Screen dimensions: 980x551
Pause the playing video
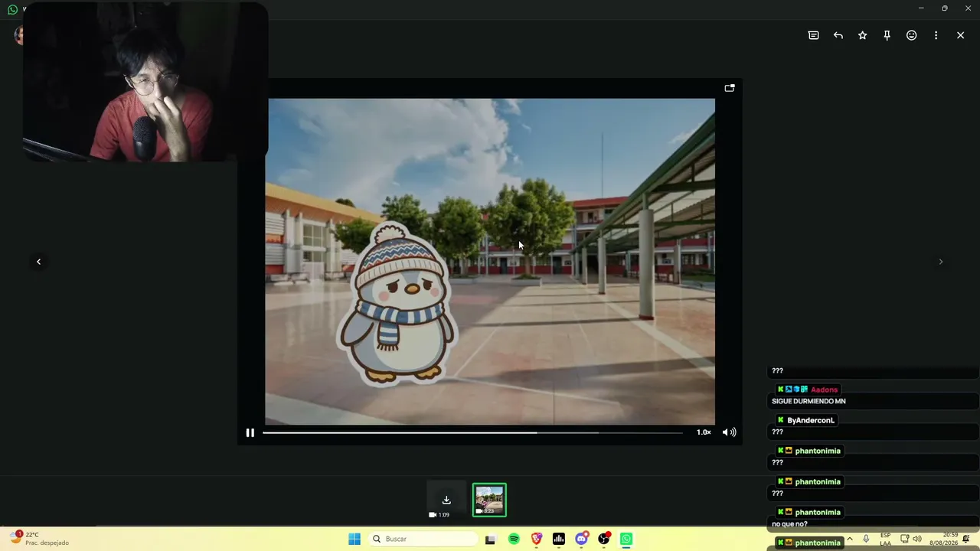[x=250, y=432]
